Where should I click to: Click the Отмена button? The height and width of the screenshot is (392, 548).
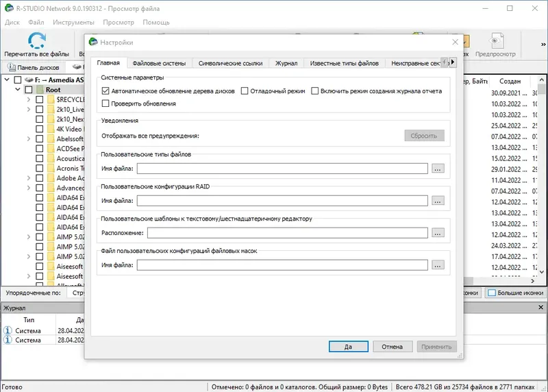pyautogui.click(x=392, y=347)
